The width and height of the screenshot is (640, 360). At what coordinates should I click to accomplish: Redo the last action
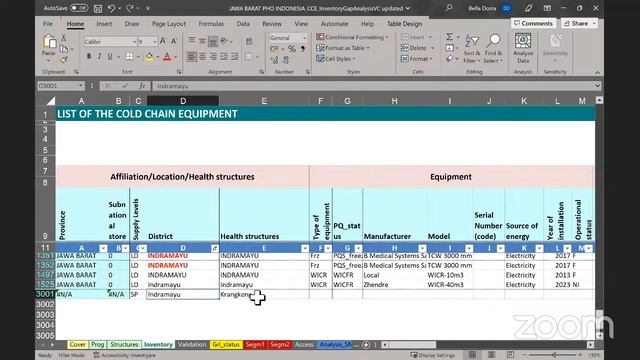tap(130, 8)
